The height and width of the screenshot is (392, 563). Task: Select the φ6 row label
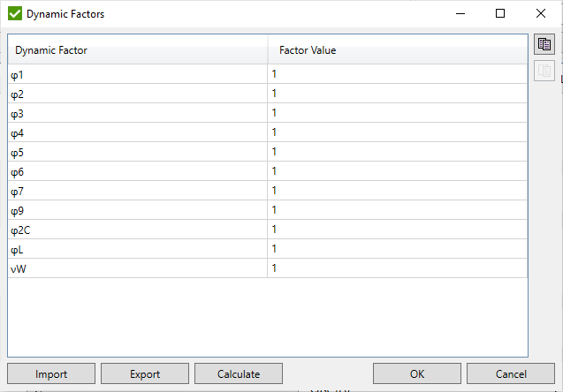[x=137, y=171]
